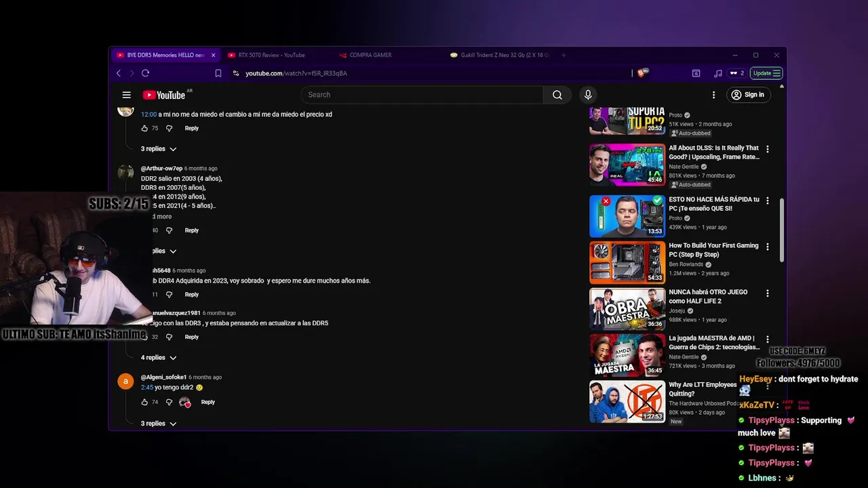Open options for 'La jugada MAESTRA de AMD'
The image size is (868, 488).
point(768,339)
